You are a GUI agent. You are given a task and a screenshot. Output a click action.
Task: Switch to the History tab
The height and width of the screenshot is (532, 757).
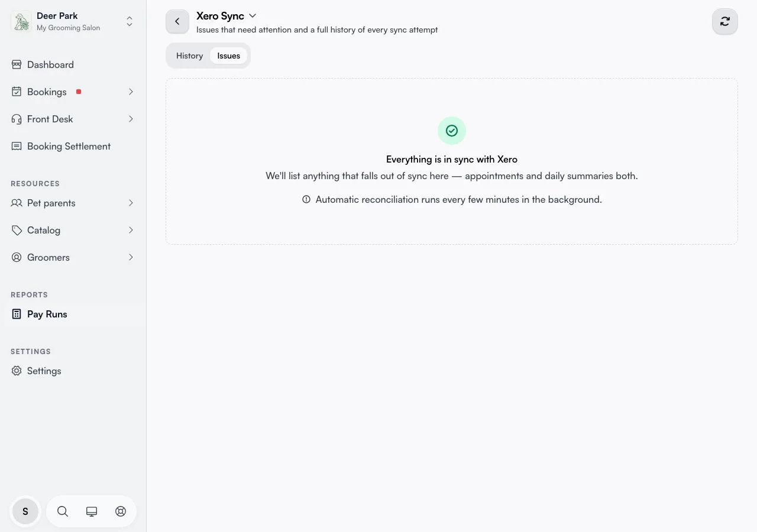click(189, 56)
